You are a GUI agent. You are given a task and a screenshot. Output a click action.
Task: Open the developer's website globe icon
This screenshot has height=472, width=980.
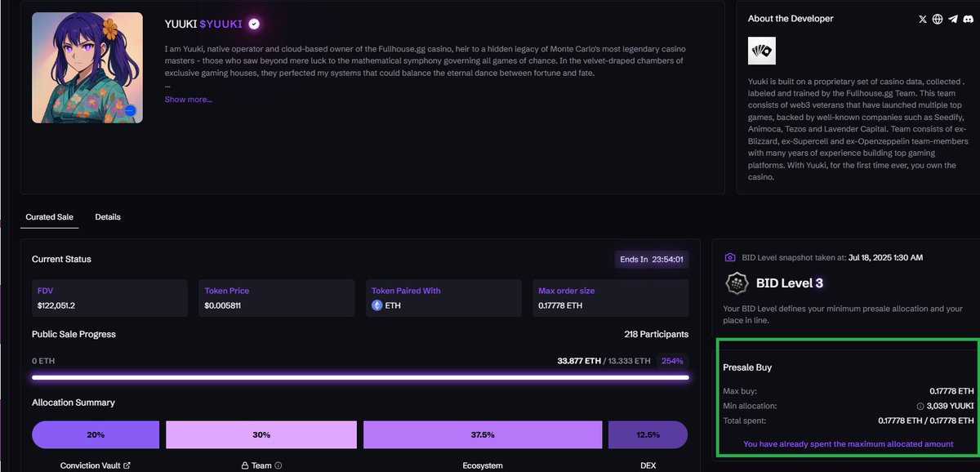pyautogui.click(x=938, y=19)
